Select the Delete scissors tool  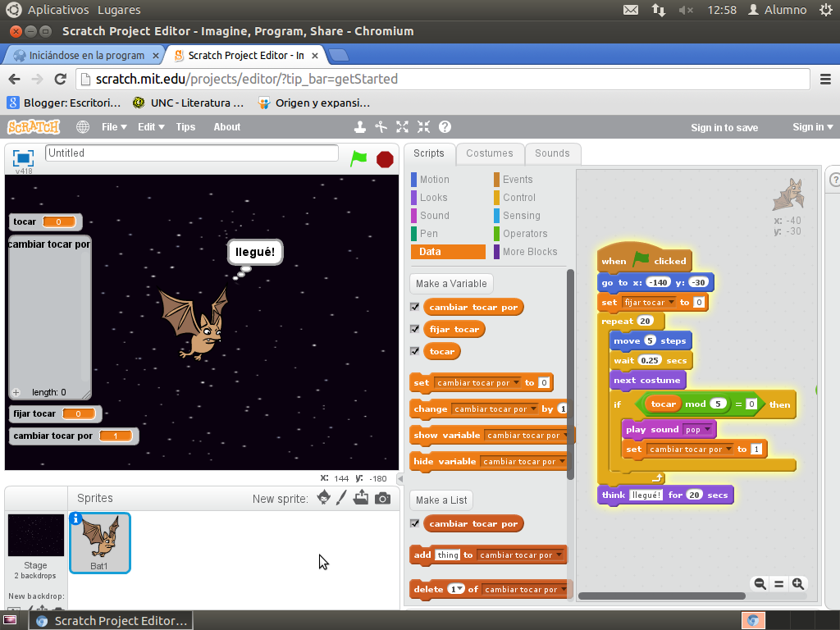pyautogui.click(x=381, y=127)
